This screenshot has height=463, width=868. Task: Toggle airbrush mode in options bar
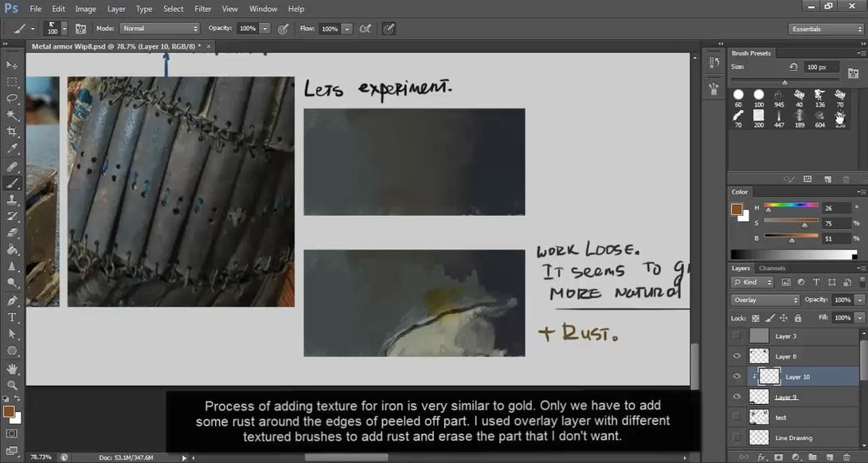pos(366,29)
